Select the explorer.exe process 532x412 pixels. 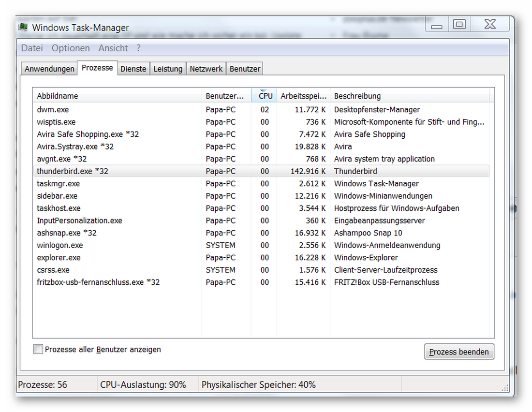click(261, 258)
